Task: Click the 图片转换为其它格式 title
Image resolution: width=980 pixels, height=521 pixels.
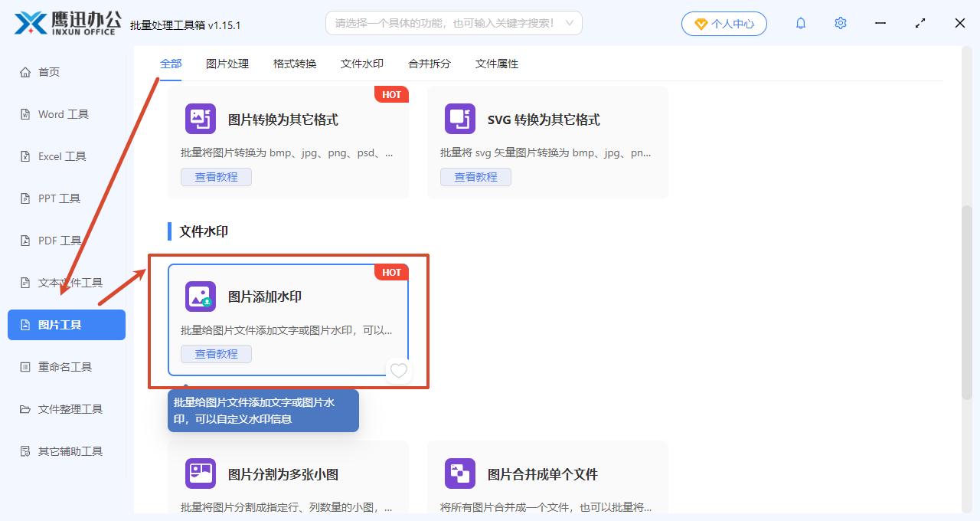Action: (283, 120)
